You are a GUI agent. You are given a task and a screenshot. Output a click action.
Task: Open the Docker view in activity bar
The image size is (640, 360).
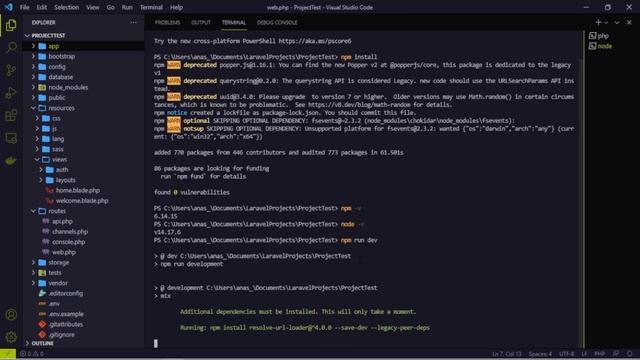(x=11, y=160)
